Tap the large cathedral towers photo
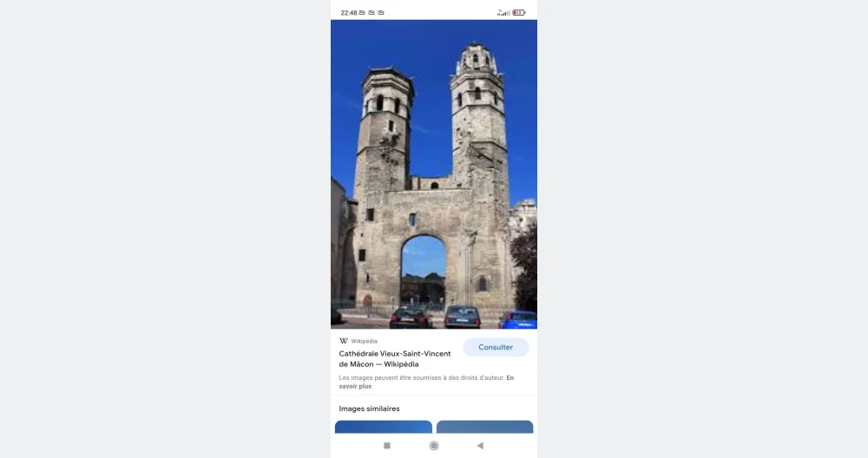Screen dimensions: 868x458 coord(434,174)
